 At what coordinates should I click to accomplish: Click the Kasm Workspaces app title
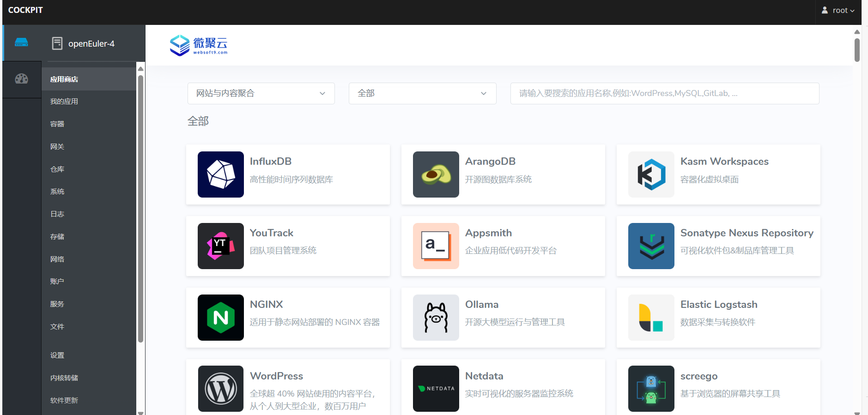[x=724, y=162]
